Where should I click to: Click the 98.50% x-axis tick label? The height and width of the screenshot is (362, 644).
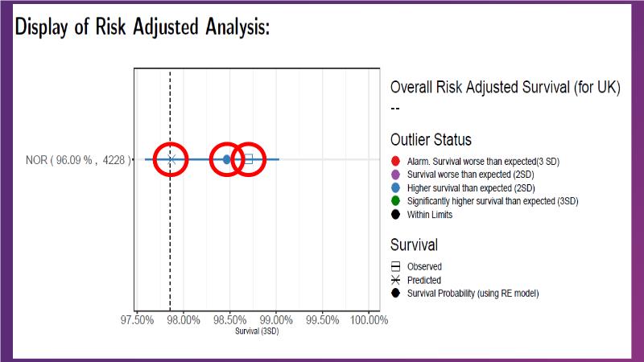pyautogui.click(x=230, y=319)
